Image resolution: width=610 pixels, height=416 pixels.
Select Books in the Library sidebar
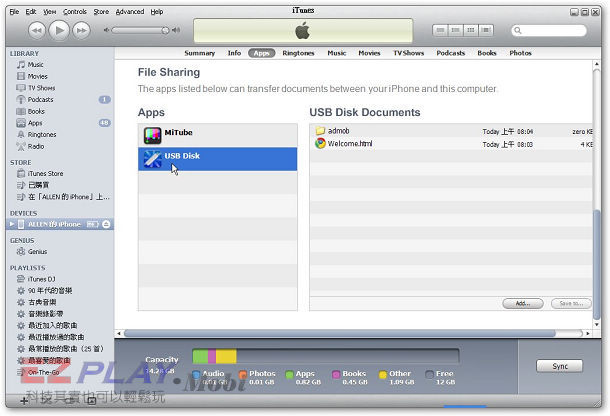pyautogui.click(x=36, y=111)
